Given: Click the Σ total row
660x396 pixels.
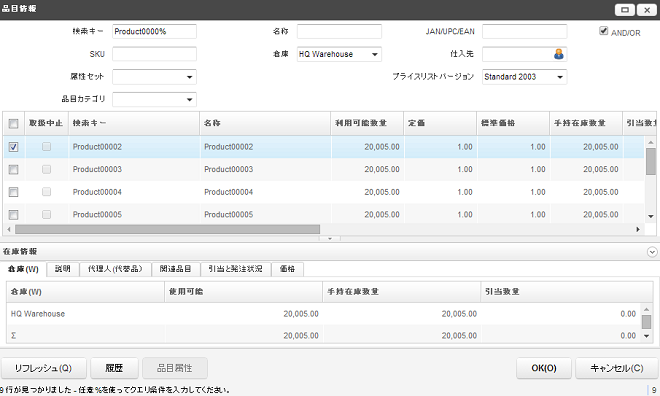Looking at the screenshot, I should 323,336.
